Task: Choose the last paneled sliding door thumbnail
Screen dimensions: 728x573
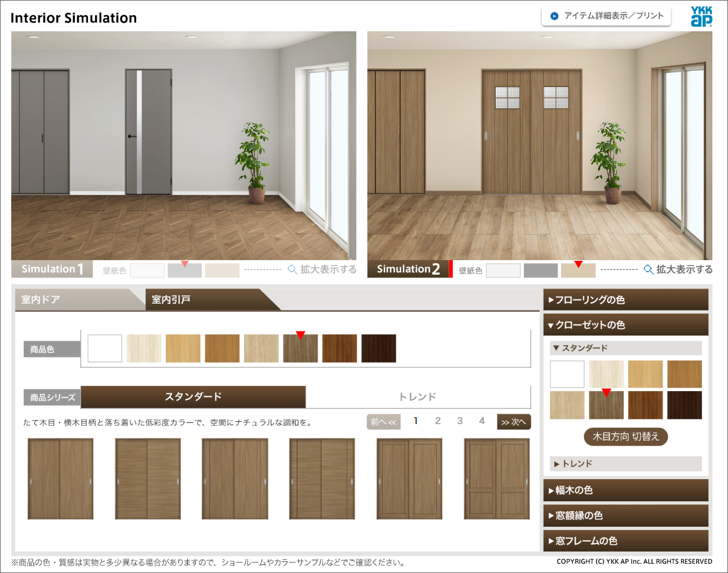Action: [x=497, y=479]
